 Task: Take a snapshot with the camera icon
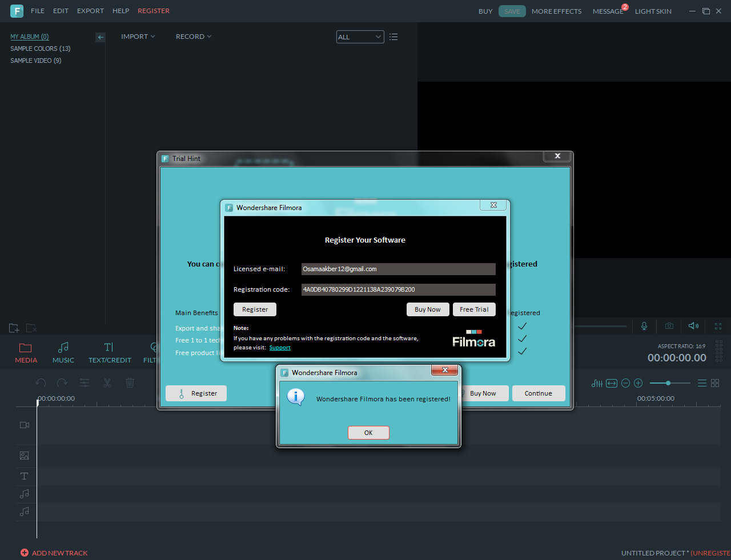pyautogui.click(x=669, y=326)
